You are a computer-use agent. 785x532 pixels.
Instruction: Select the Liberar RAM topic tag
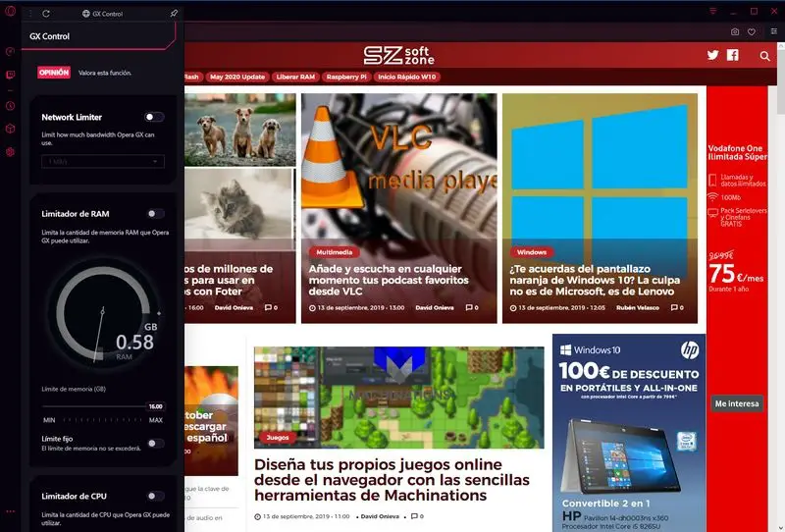tap(295, 77)
